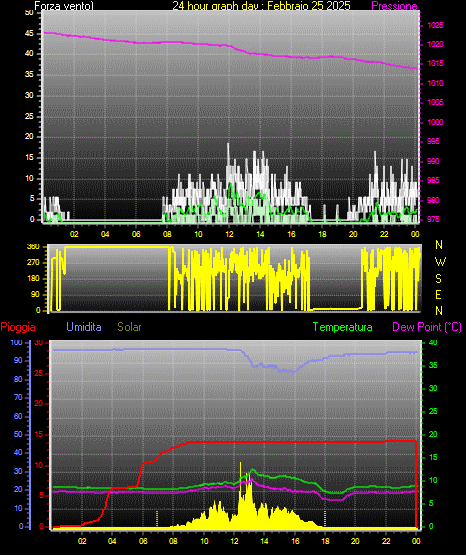Click the 16 hour tick on bottom graph
466x555 pixels.
coord(295,541)
